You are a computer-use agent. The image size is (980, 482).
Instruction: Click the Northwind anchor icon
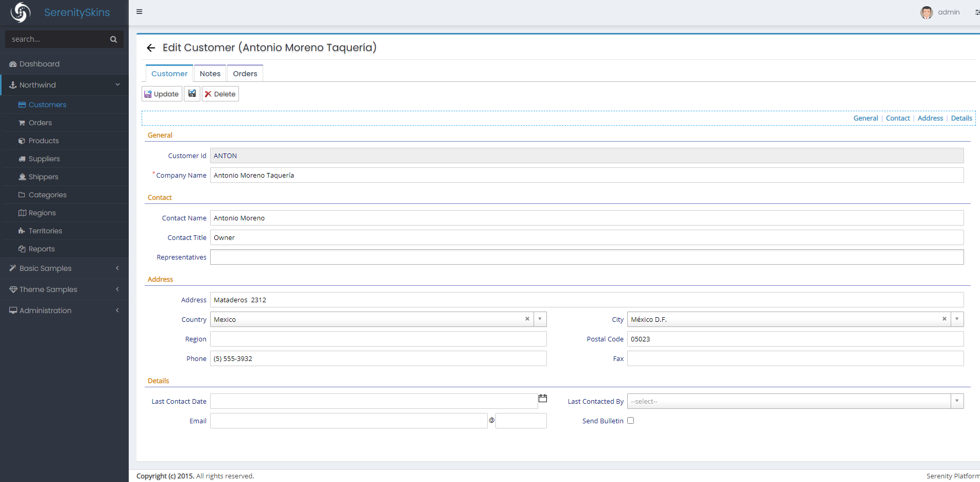pos(13,85)
